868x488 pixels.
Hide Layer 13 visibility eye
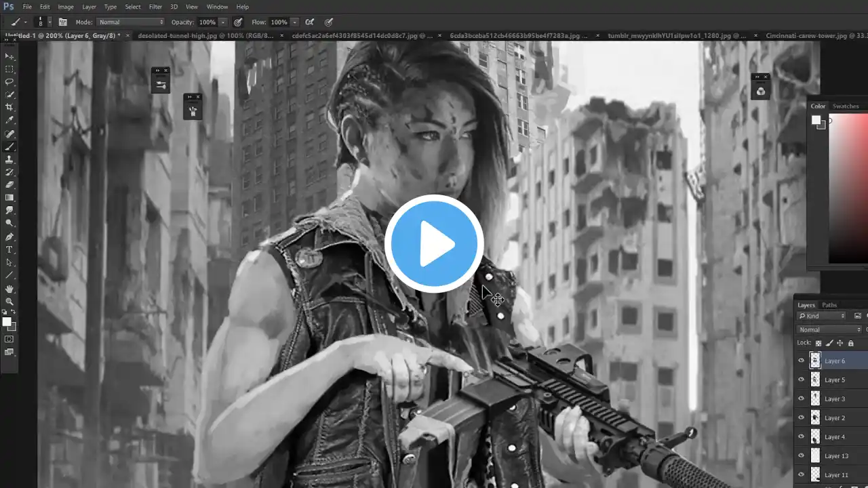(x=801, y=455)
